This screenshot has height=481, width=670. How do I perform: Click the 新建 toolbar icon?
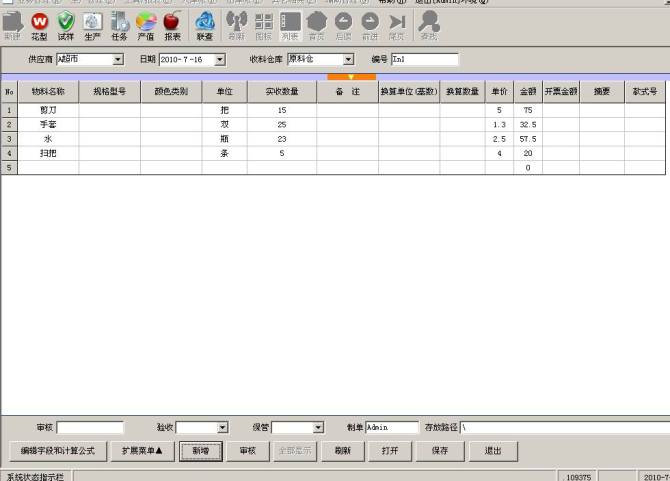coord(12,24)
